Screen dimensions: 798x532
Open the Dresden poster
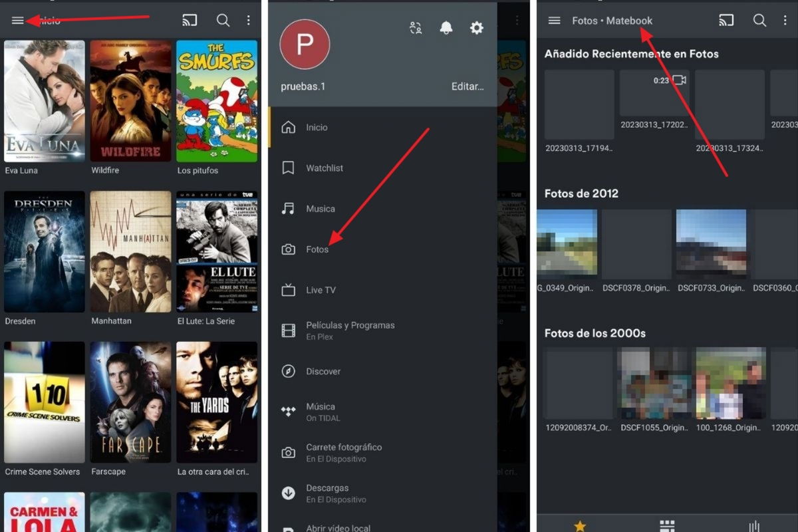45,252
